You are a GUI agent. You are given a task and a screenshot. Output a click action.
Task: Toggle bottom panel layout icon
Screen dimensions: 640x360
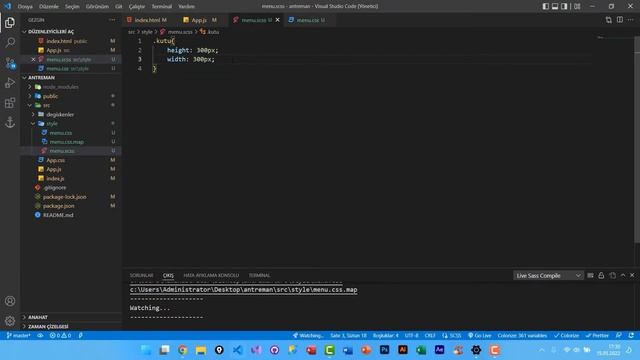coord(555,6)
